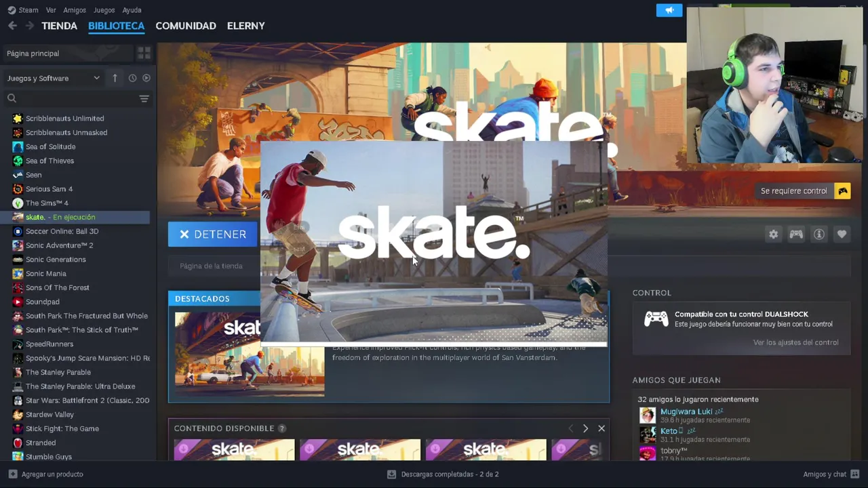Select Sons Of The Forest
The image size is (868, 488).
pyautogui.click(x=57, y=288)
